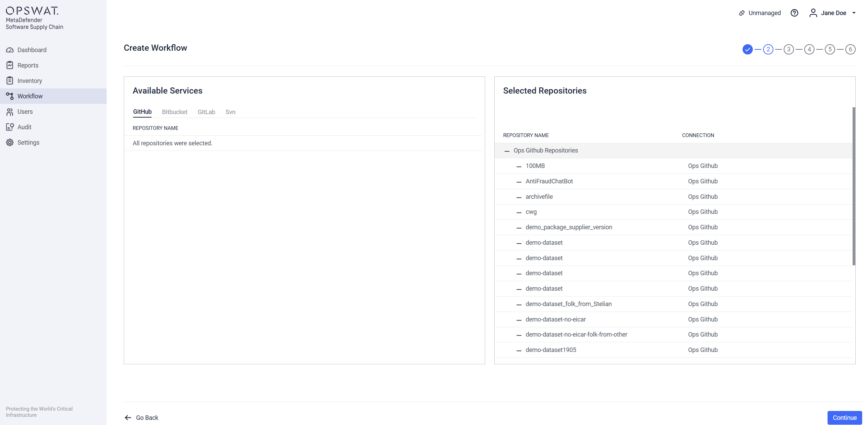
Task: Remove demo_package_supplier_version via minus icon
Action: (x=519, y=228)
